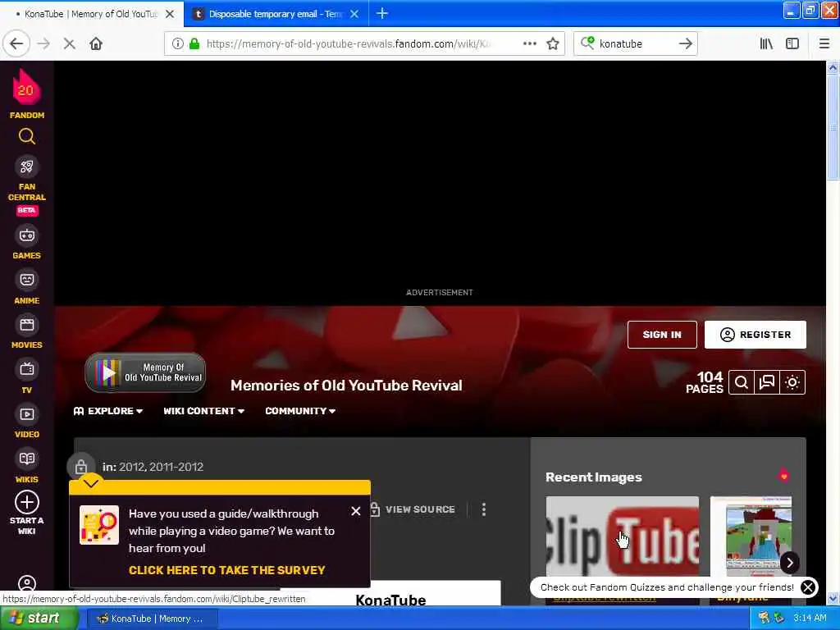Click the green padlock security icon
This screenshot has height=630, width=840.
194,44
